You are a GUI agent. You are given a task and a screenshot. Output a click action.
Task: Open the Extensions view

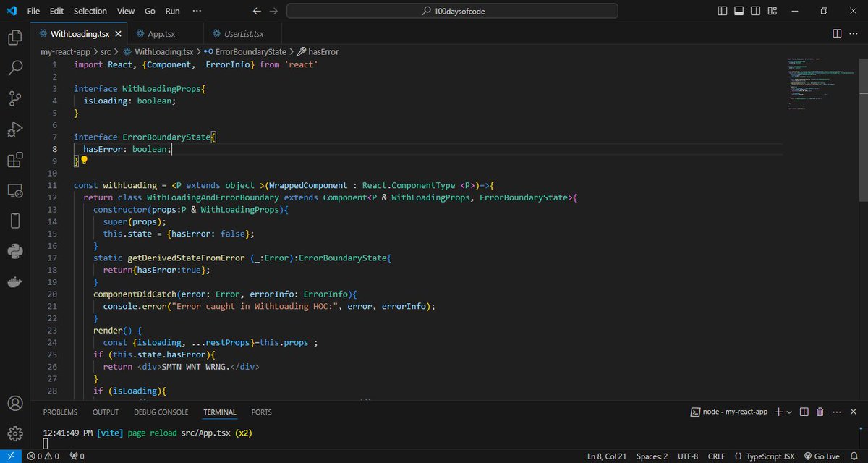click(14, 160)
